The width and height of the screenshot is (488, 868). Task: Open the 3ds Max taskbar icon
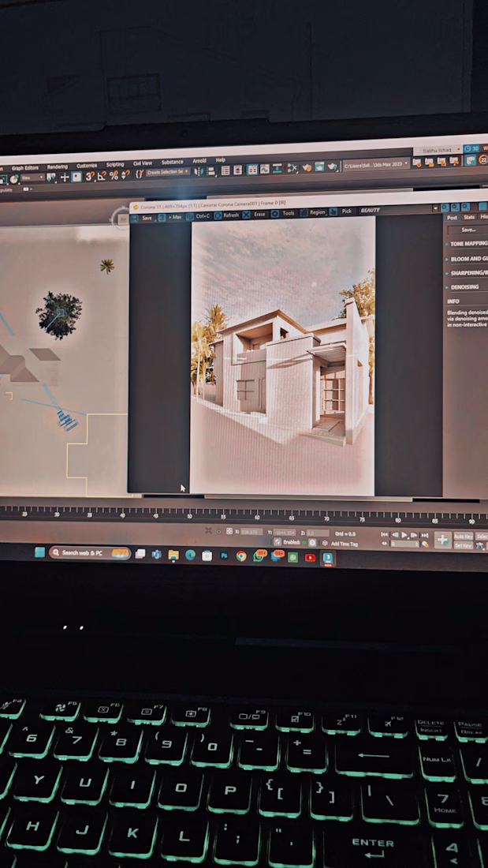point(327,557)
